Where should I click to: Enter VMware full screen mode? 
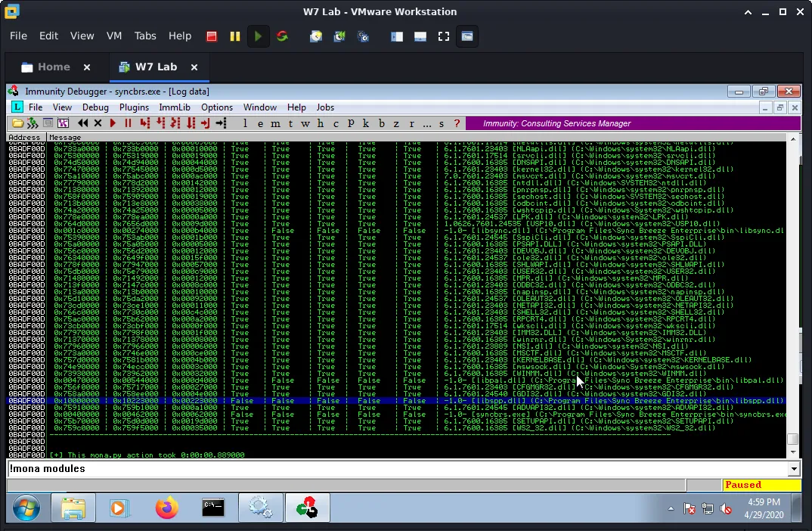click(444, 36)
